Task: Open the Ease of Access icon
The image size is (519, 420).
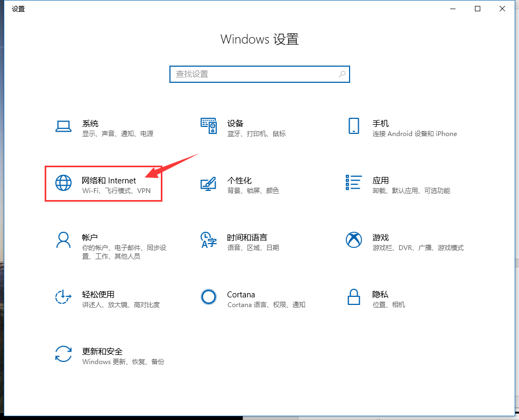Action: [x=63, y=297]
